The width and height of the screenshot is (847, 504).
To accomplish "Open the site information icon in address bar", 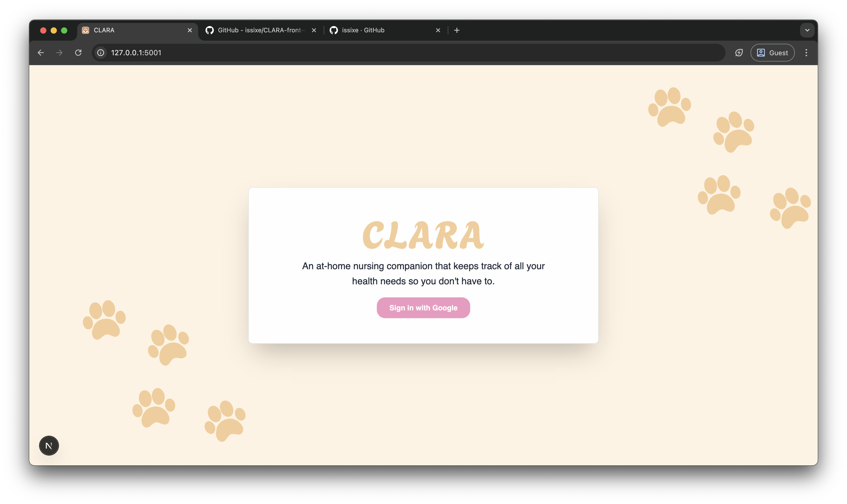I will tap(101, 53).
